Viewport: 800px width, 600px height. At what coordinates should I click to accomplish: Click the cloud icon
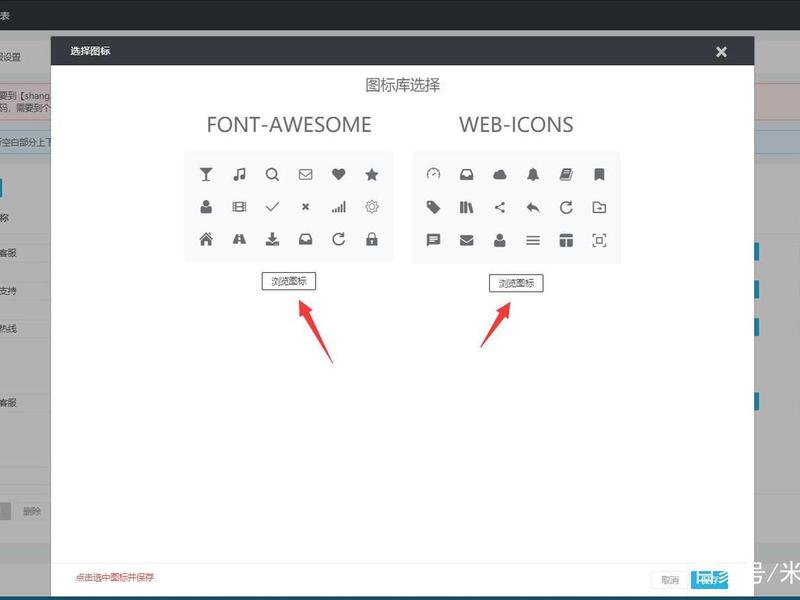(x=499, y=175)
